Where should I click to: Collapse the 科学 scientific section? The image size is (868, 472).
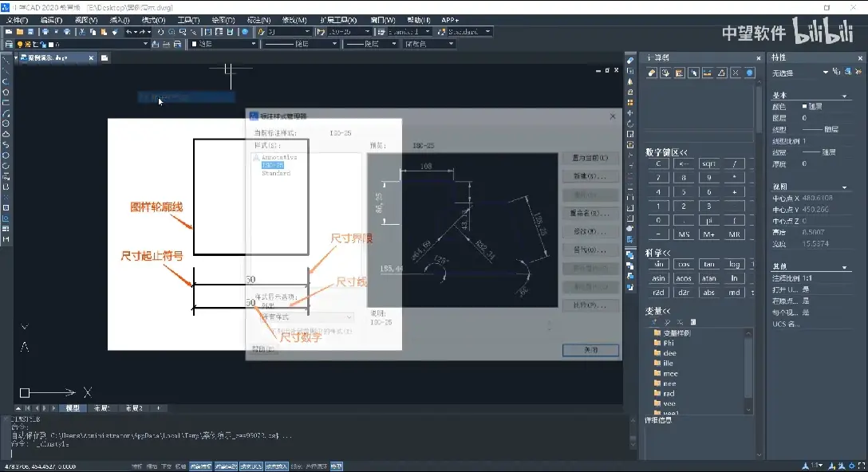[657, 252]
